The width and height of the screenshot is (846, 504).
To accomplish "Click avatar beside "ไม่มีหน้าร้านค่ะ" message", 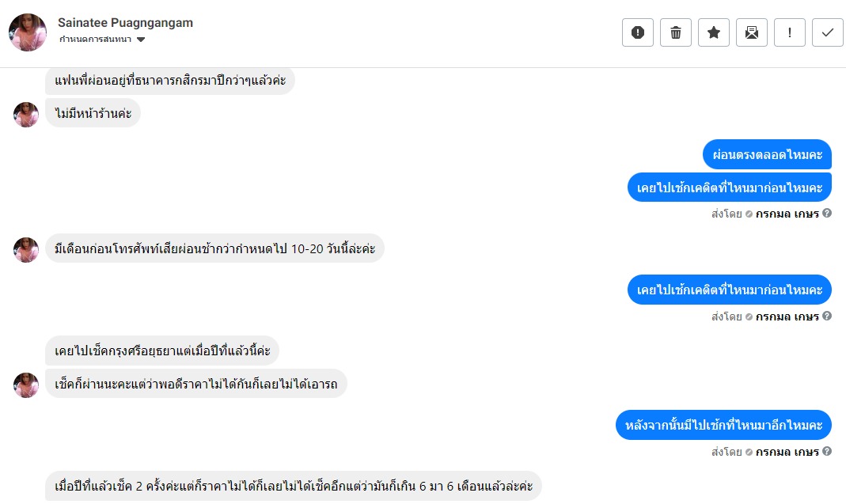I will (26, 114).
